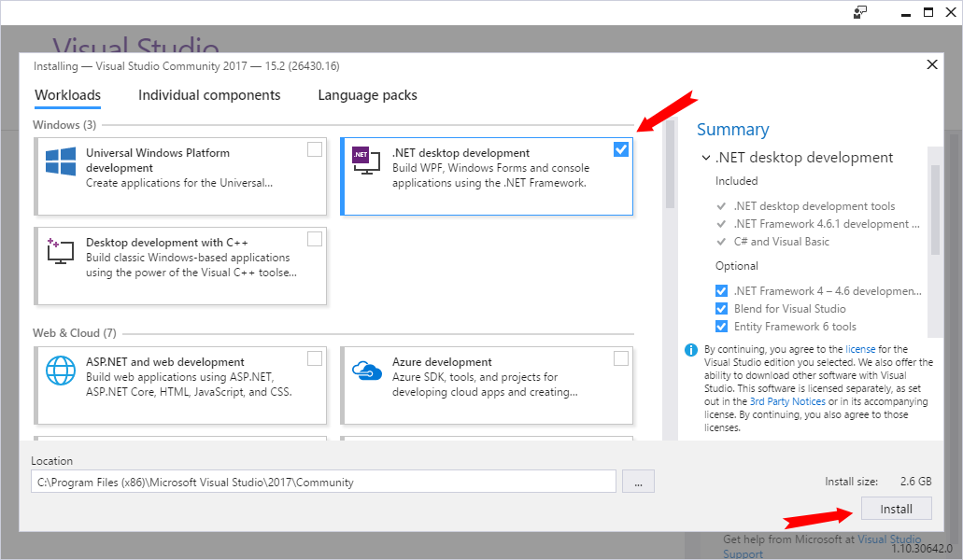
Task: Click the 'Location' label
Action: point(51,461)
